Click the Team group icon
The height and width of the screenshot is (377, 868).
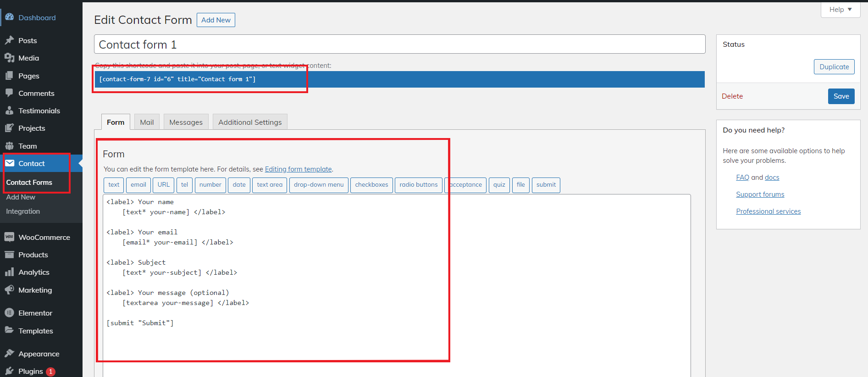point(9,146)
